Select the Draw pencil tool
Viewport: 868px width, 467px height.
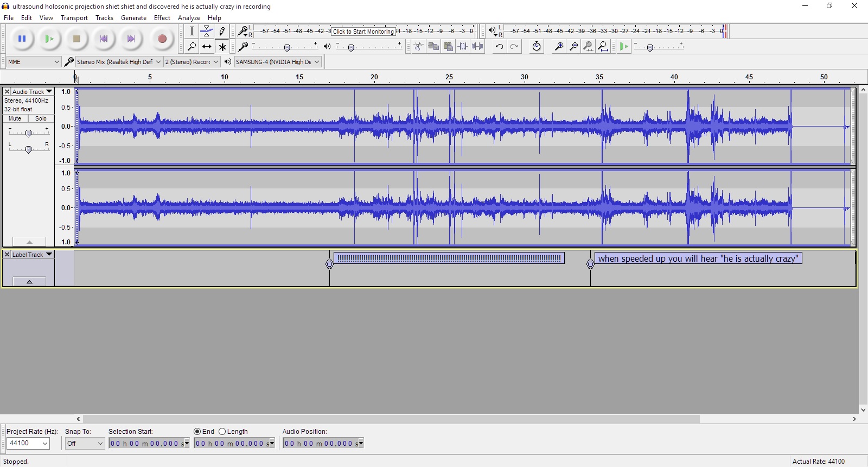[x=222, y=31]
